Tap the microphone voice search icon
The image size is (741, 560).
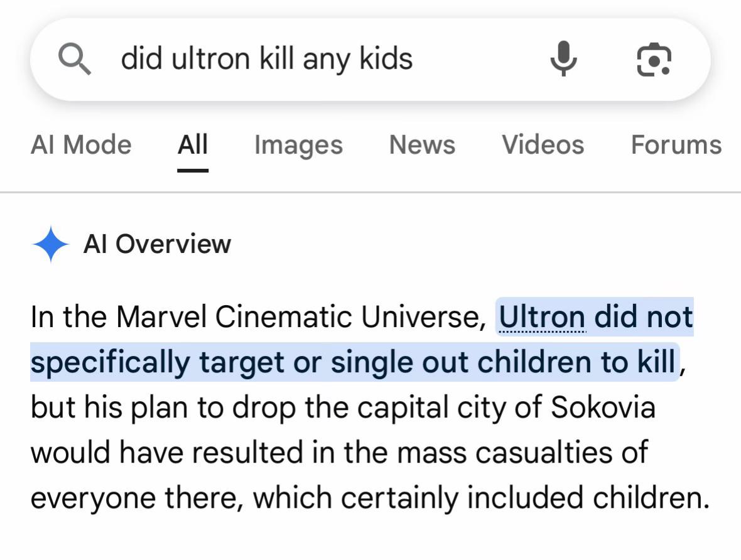pyautogui.click(x=563, y=58)
